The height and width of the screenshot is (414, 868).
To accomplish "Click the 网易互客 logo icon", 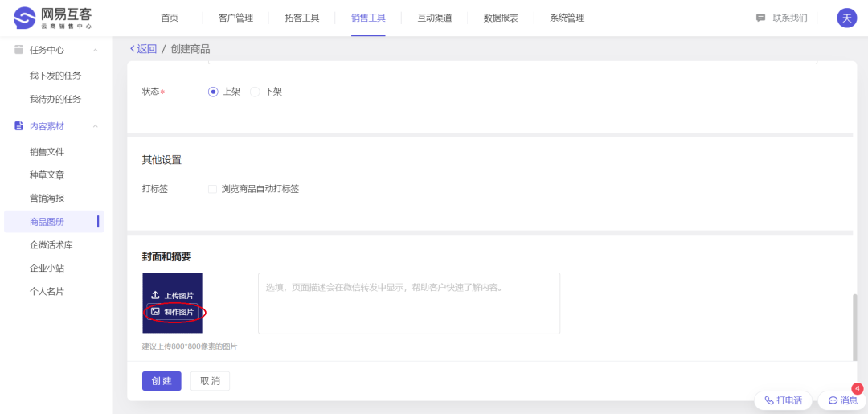I will click(x=24, y=18).
